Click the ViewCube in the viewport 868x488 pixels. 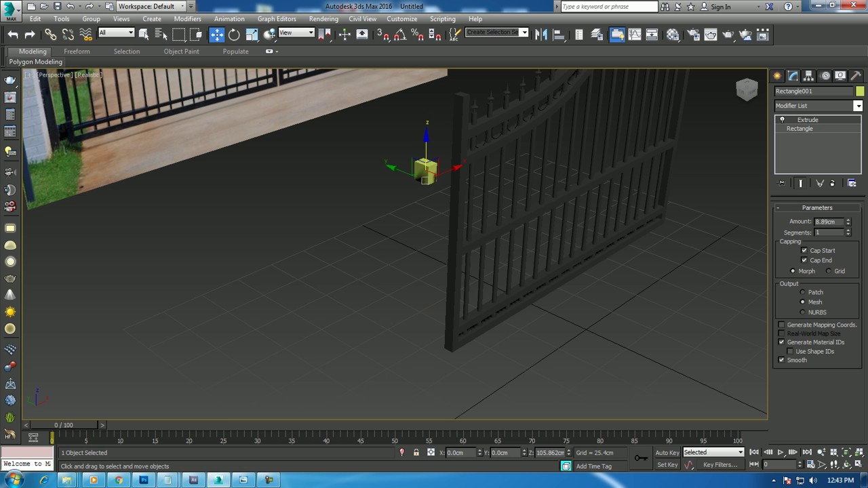[747, 89]
